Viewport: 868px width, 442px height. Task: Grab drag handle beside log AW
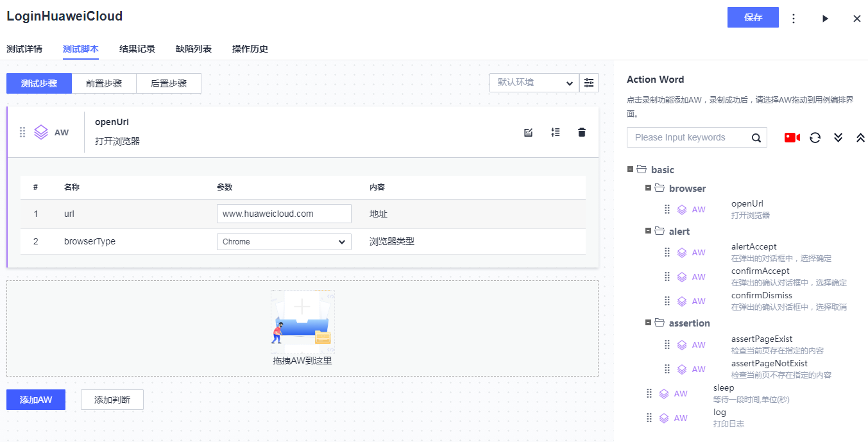click(x=649, y=418)
